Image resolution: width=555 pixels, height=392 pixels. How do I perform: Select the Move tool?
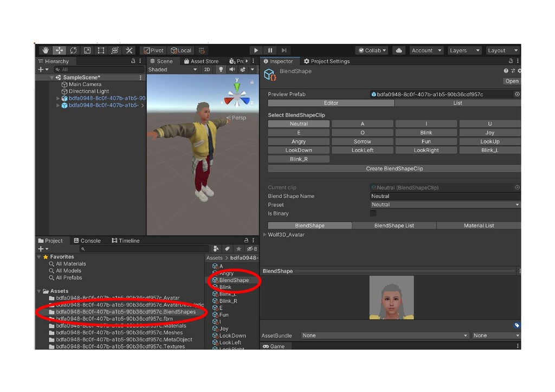(59, 50)
